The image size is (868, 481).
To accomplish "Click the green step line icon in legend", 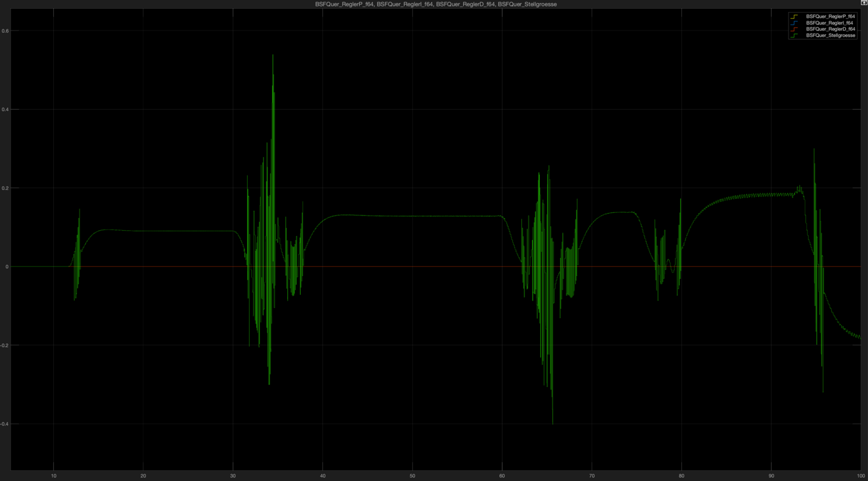I will (x=794, y=35).
